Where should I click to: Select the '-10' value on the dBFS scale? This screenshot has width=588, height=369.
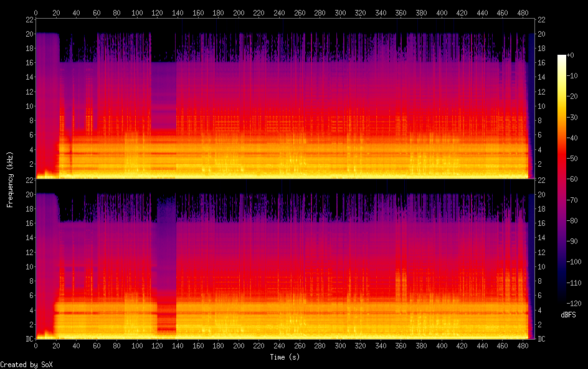(572, 76)
